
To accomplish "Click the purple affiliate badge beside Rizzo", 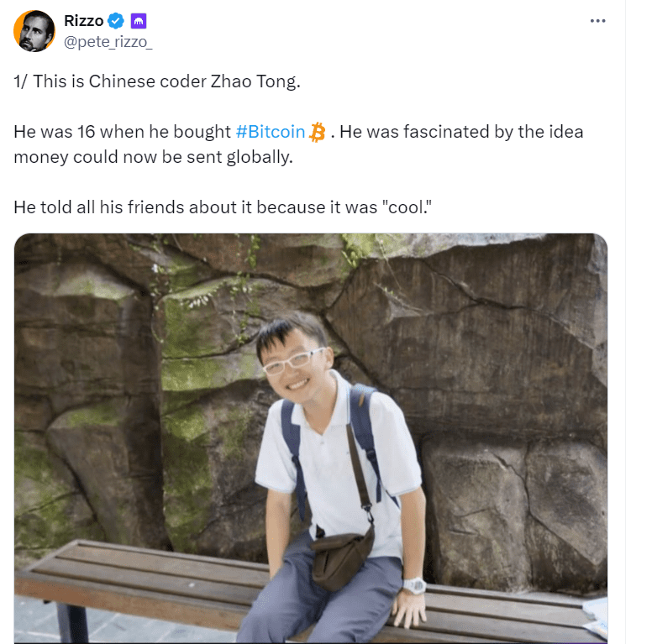I will point(139,21).
